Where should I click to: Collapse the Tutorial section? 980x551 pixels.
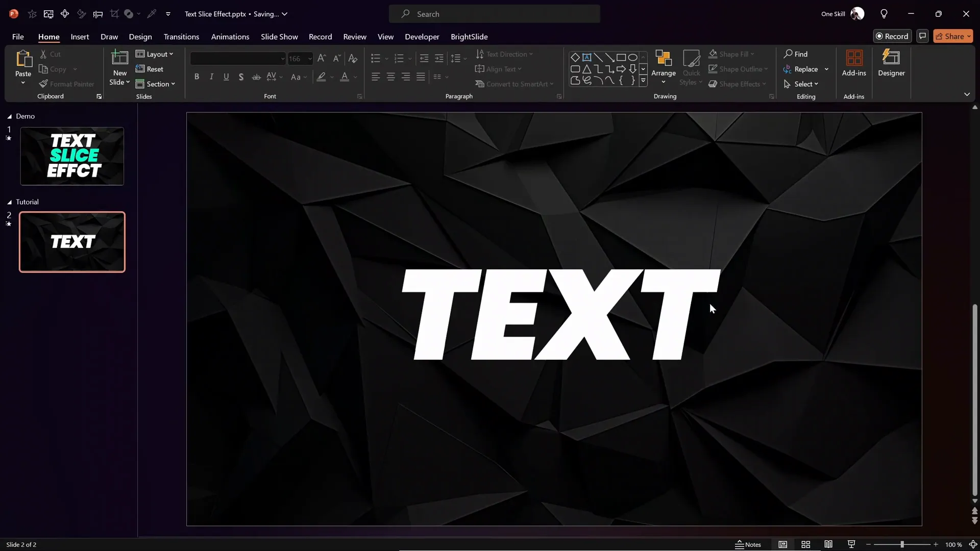[x=9, y=202]
